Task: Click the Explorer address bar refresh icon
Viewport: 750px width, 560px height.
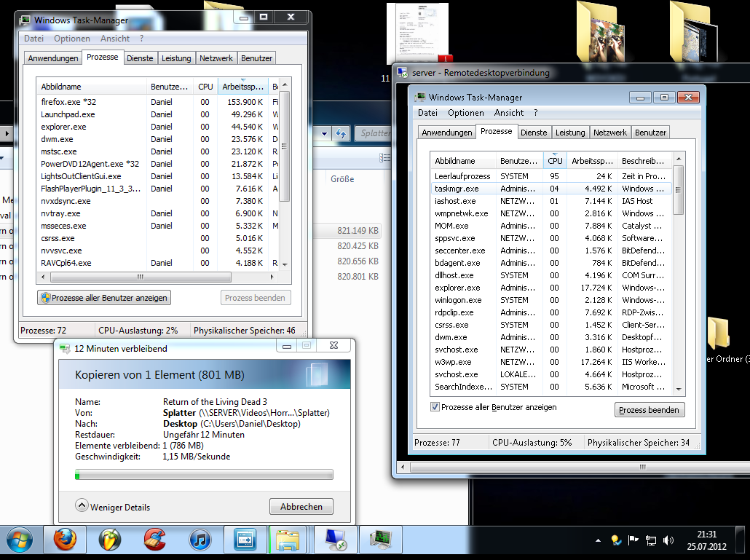Action: 341,133
